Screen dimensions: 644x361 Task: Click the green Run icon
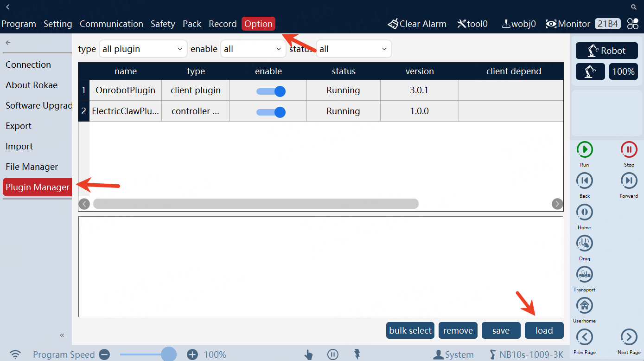[x=585, y=149]
